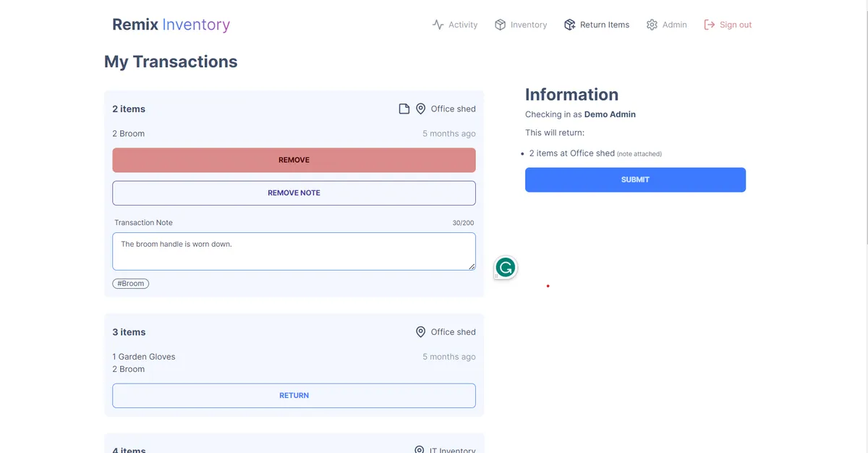Click into the Transaction Note text area
868x453 pixels.
pyautogui.click(x=294, y=251)
